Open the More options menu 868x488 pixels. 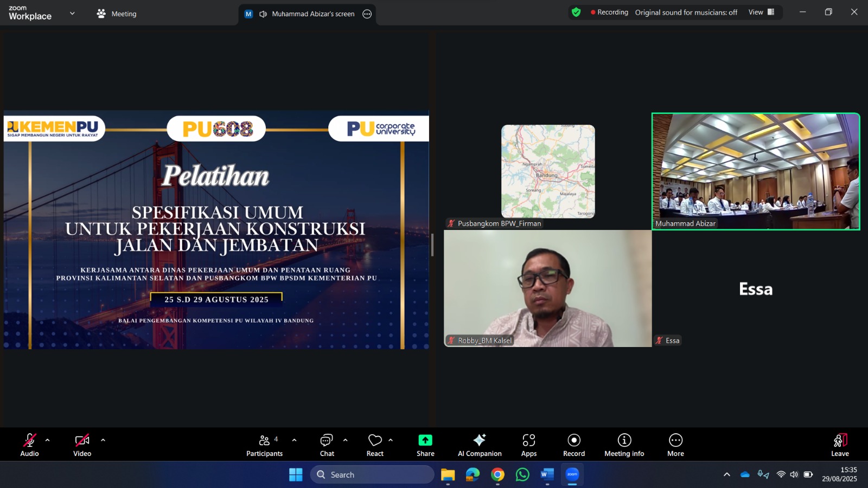675,445
